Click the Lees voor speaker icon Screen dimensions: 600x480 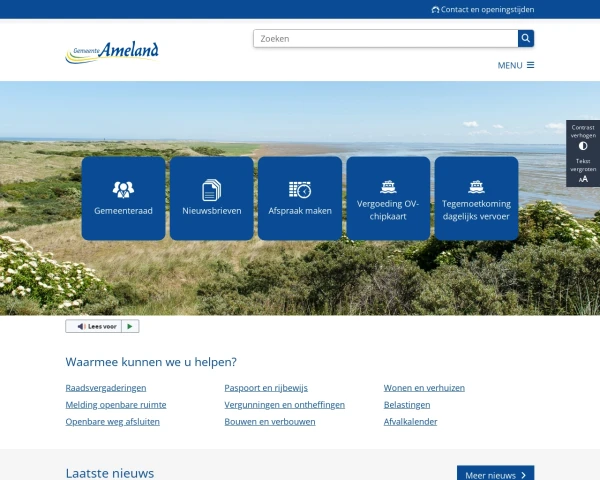(81, 327)
